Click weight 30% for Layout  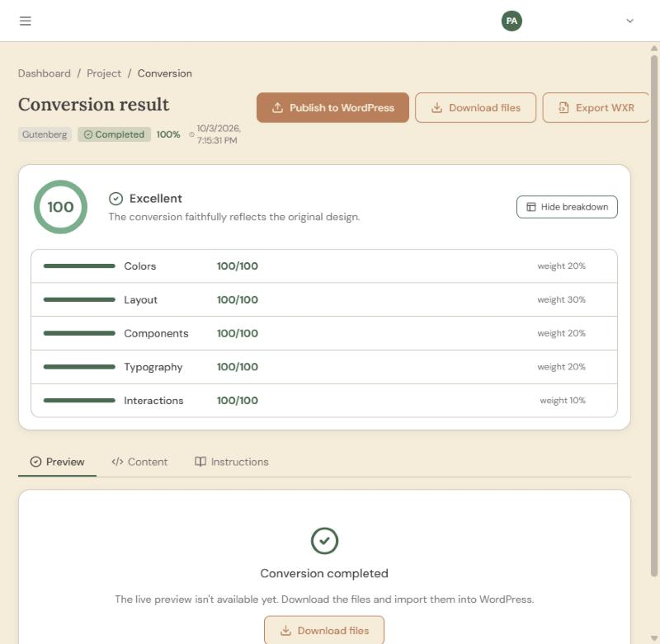click(562, 299)
